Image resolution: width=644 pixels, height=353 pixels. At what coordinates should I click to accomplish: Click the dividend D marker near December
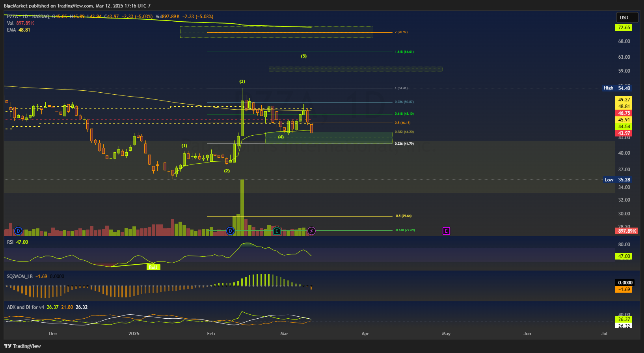tap(18, 231)
